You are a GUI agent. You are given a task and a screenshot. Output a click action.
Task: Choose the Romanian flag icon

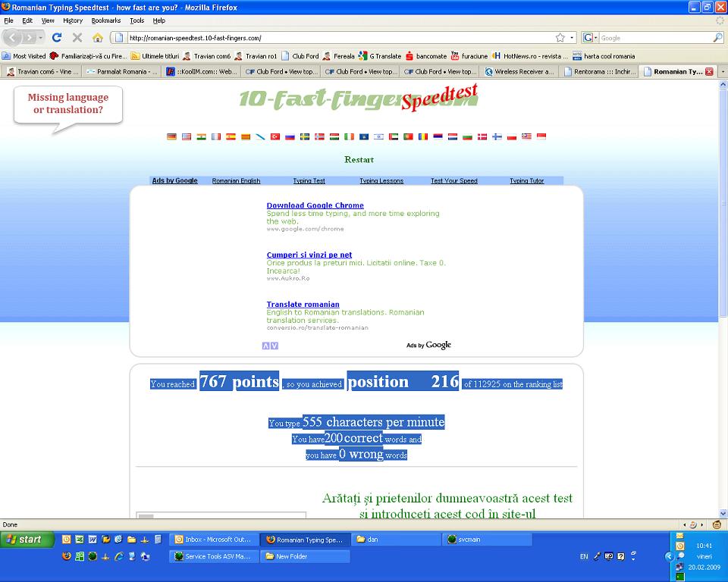pos(422,137)
